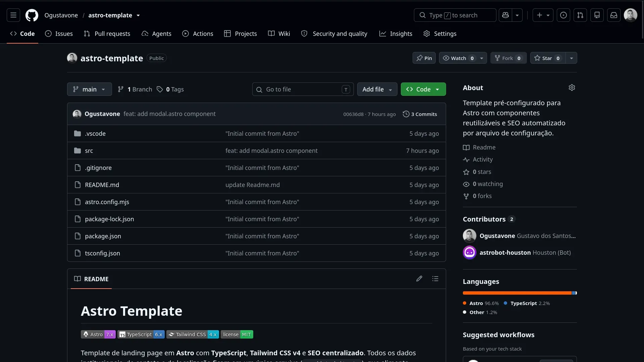
Task: Go to GitHub homepage logo
Action: tap(32, 15)
